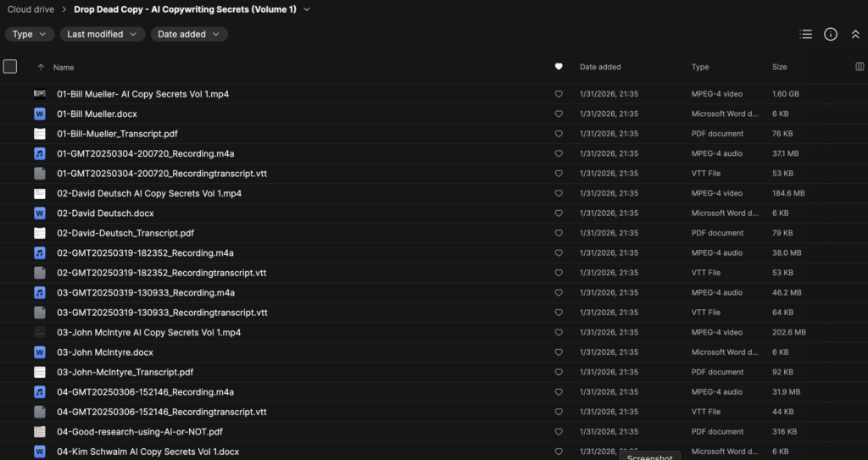Sort by Size column header
This screenshot has width=868, height=460.
pos(779,67)
